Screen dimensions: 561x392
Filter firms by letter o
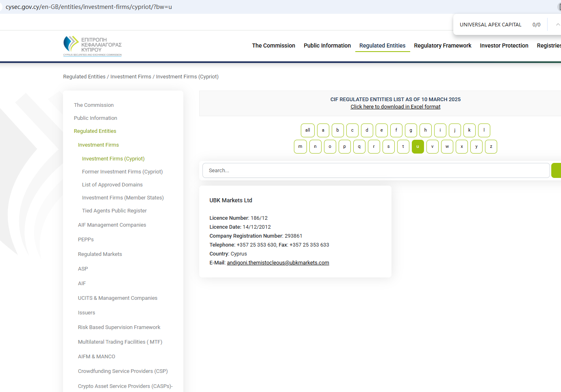coord(330,147)
